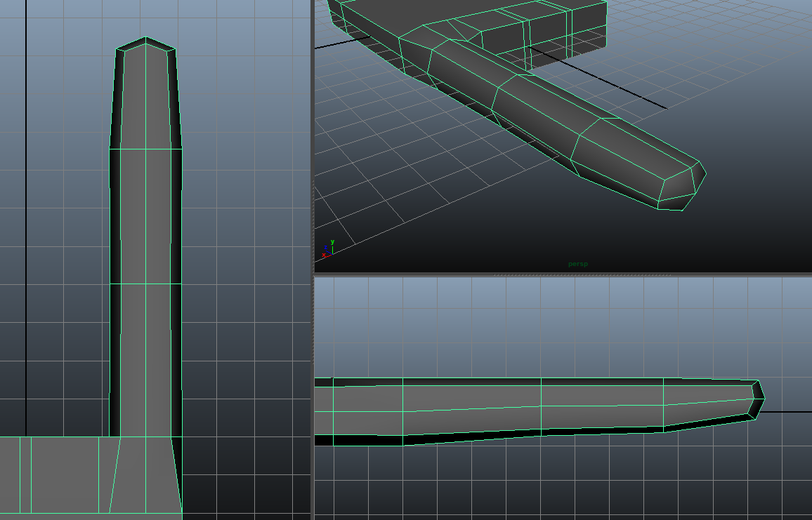Select the lower horizontal edge loop in left viewport
The height and width of the screenshot is (520, 812).
tap(146, 284)
